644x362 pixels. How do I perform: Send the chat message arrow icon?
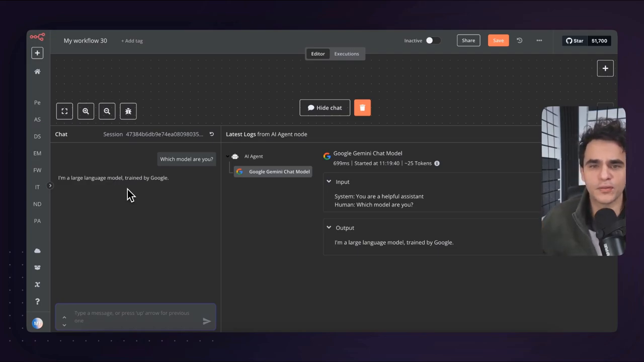(x=207, y=321)
